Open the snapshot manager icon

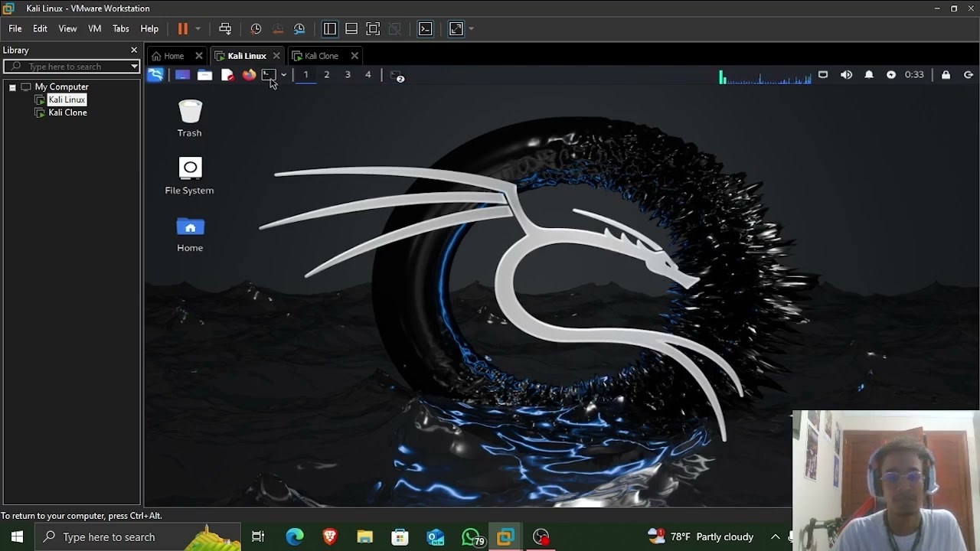[299, 28]
